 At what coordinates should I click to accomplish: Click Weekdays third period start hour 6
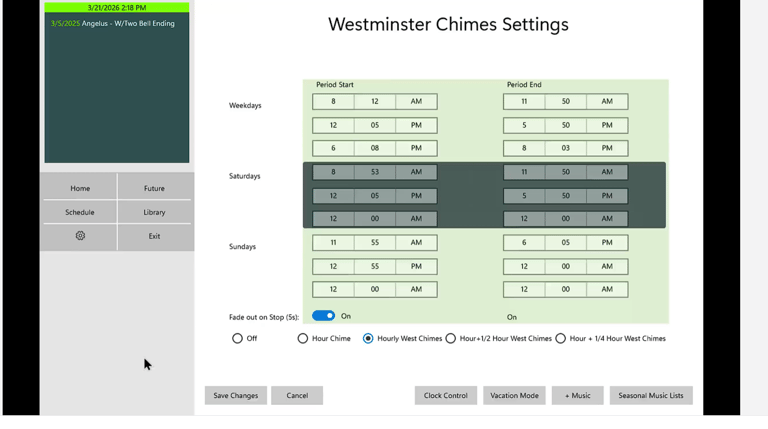coord(333,148)
